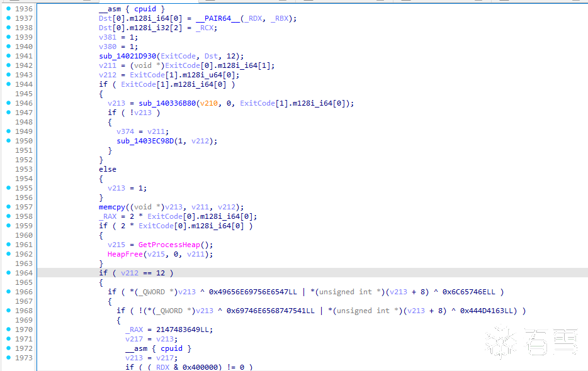Select v215 assignment on line 1961
Image resolution: width=588 pixels, height=371 pixels.
click(116, 245)
